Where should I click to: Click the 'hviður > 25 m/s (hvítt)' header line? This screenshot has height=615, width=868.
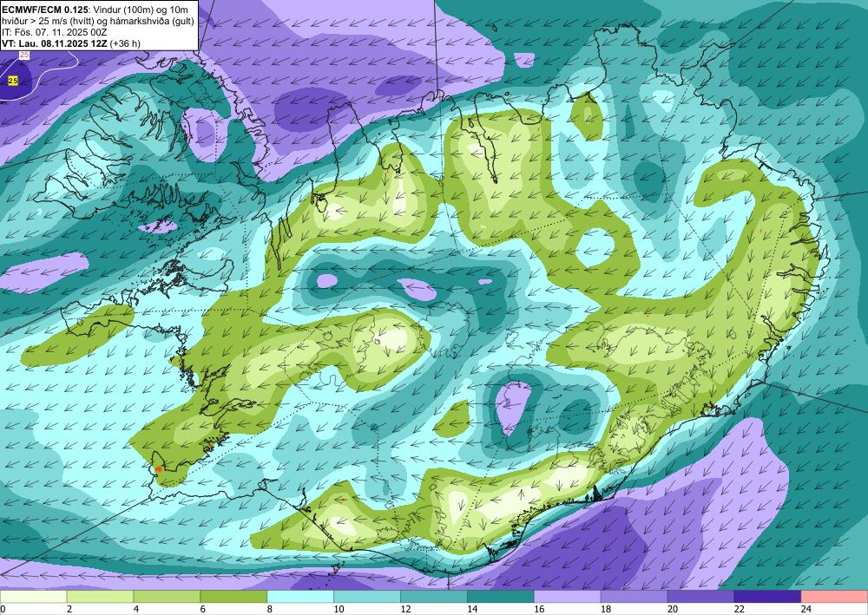pos(98,21)
